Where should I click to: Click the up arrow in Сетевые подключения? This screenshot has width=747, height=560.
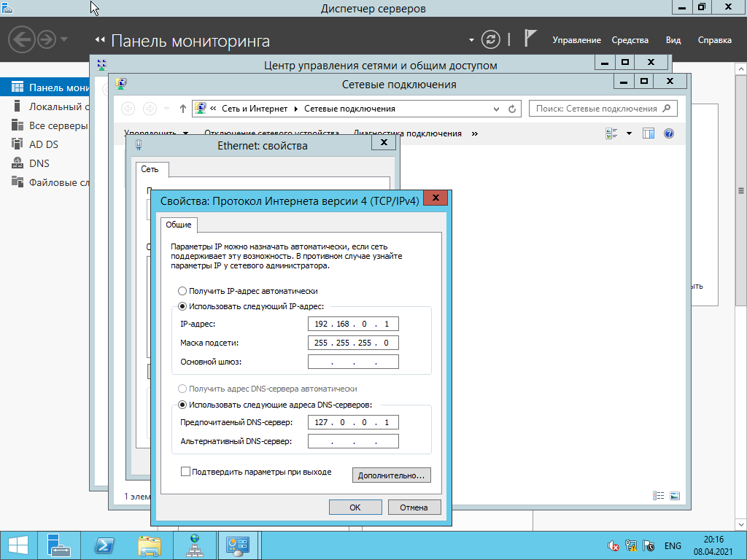click(182, 109)
